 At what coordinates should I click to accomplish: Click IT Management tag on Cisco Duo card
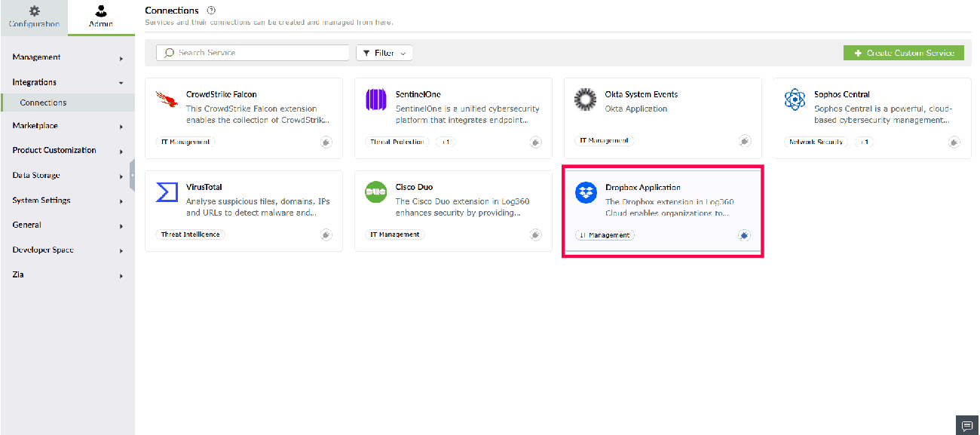[395, 234]
